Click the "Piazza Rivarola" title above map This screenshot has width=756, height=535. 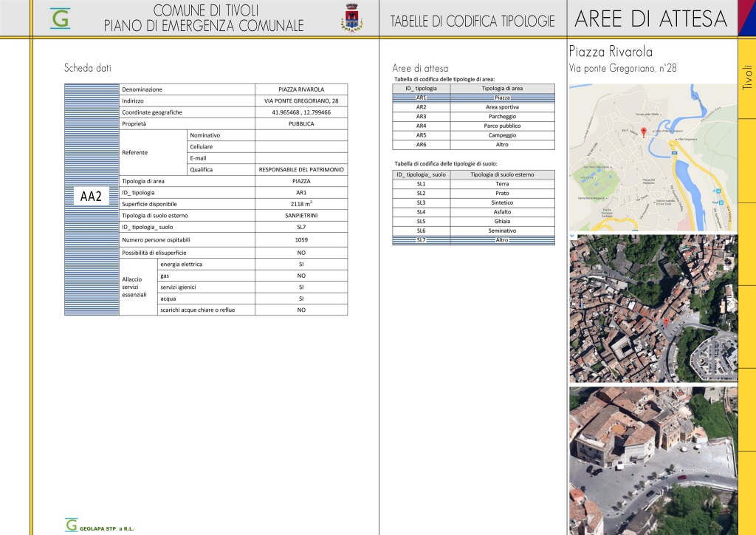(x=611, y=51)
